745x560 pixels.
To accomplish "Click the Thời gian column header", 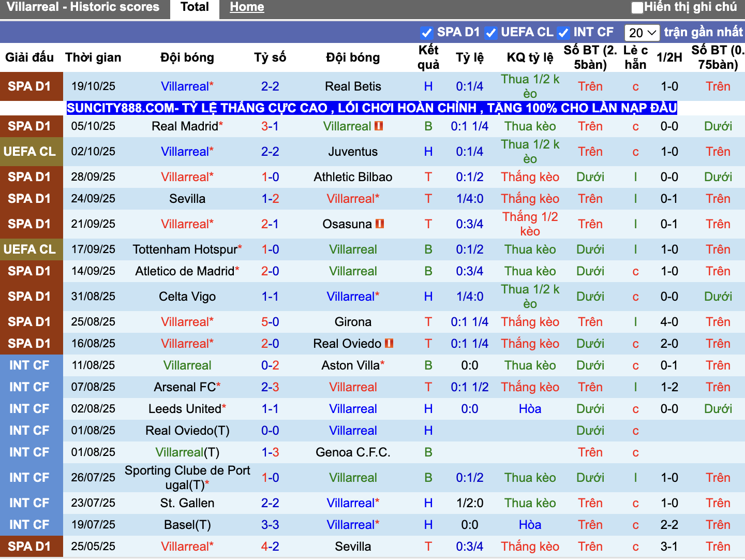I will [x=93, y=57].
